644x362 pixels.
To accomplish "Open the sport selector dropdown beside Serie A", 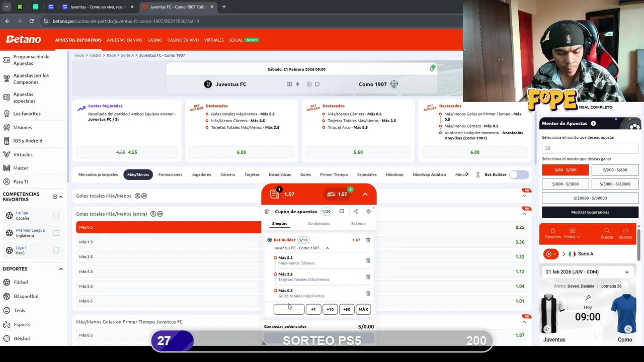I will point(551,254).
